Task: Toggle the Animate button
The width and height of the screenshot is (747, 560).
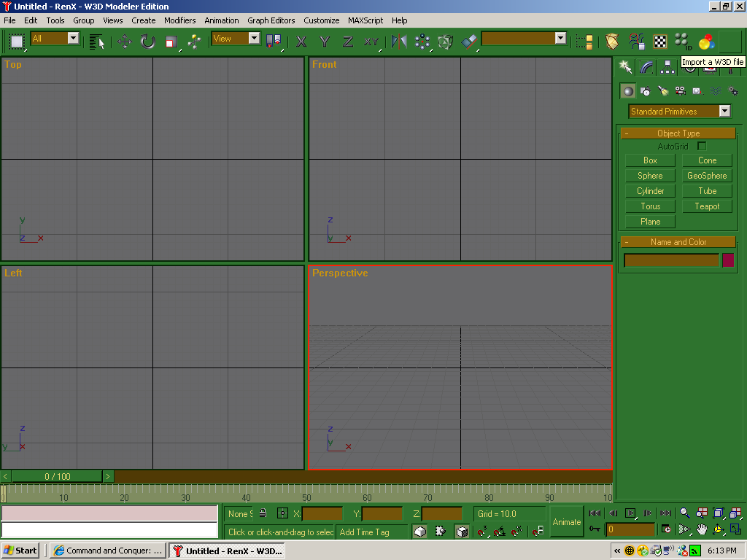Action: pyautogui.click(x=566, y=521)
